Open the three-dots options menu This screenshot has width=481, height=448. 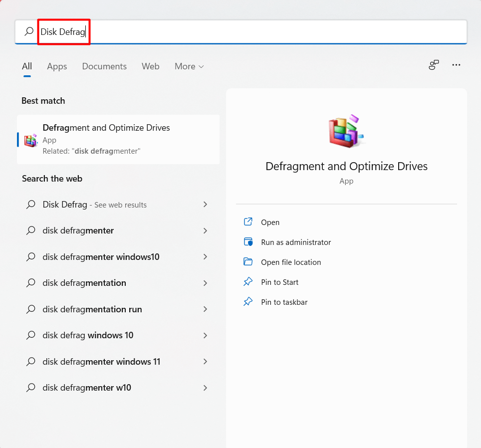[456, 65]
